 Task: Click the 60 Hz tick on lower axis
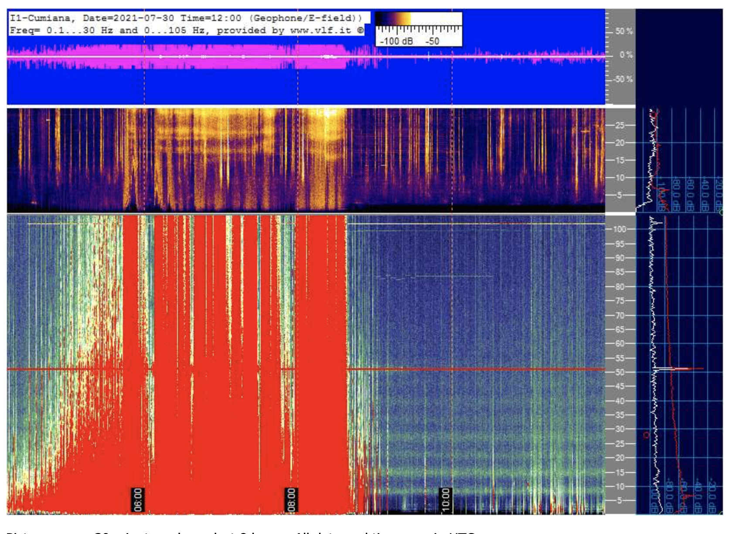pyautogui.click(x=620, y=343)
